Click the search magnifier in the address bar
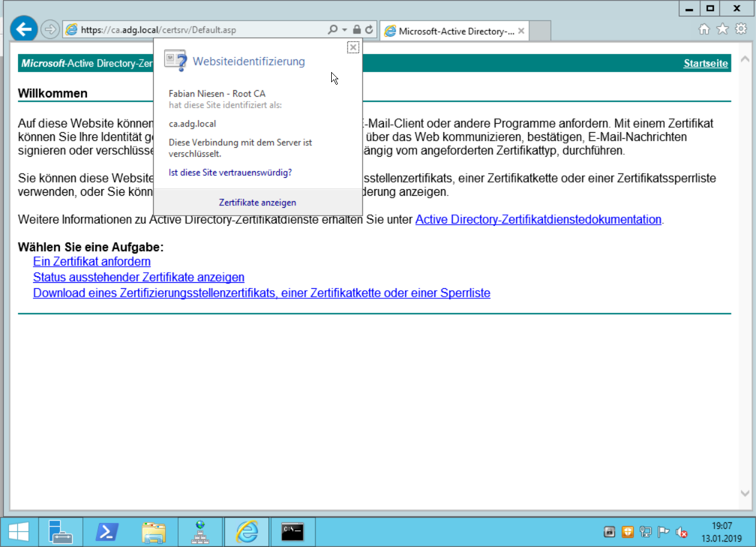756x547 pixels. tap(332, 29)
